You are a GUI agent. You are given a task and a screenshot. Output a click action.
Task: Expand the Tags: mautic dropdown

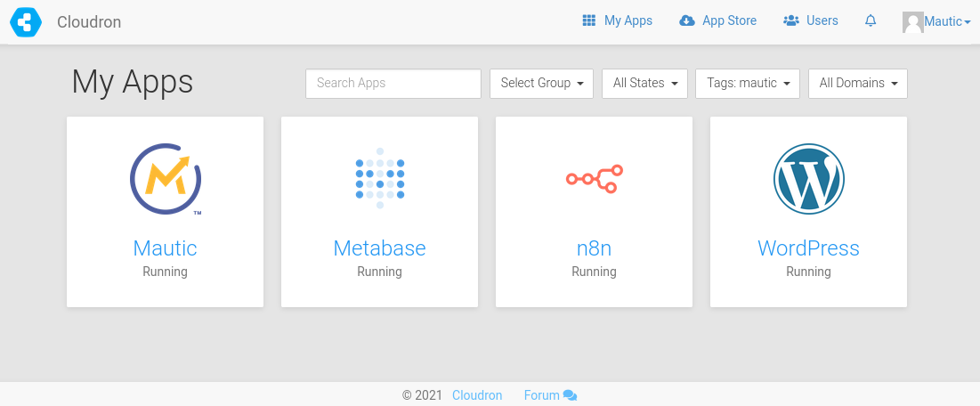(748, 83)
